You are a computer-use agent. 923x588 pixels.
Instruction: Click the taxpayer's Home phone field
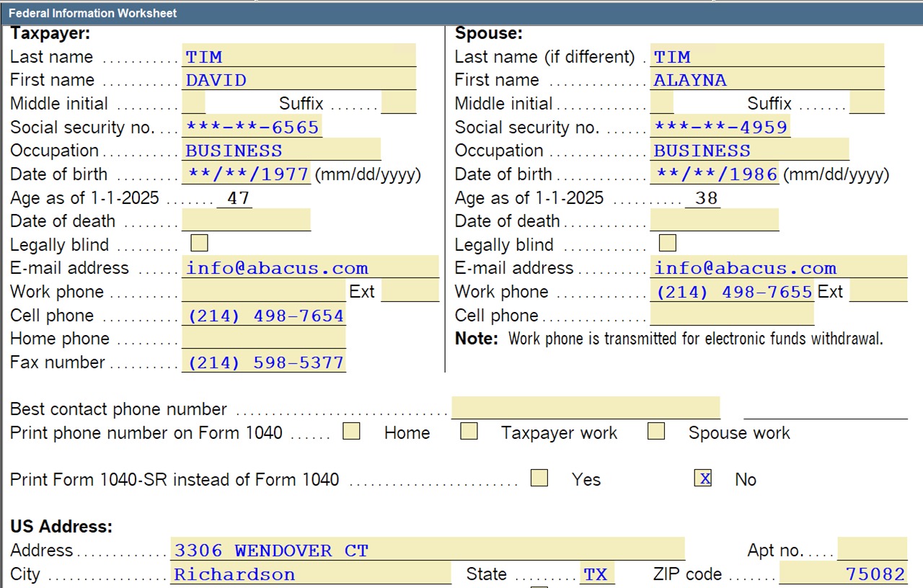263,338
